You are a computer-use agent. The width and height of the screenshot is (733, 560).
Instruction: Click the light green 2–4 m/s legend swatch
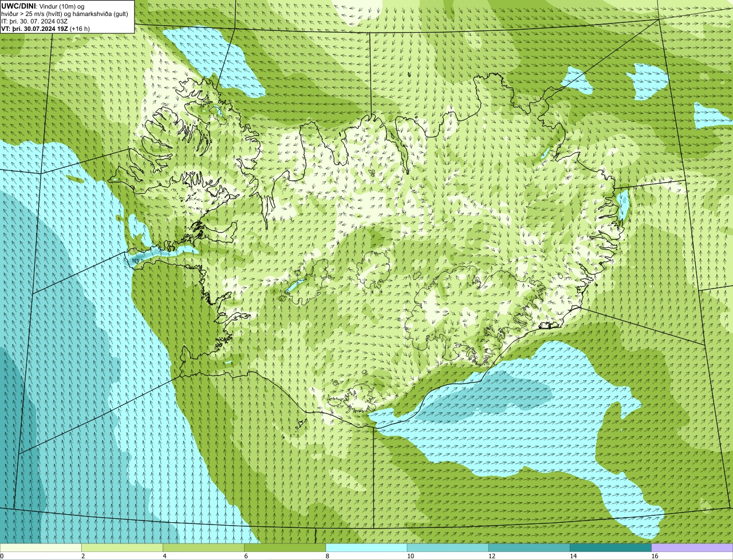122,548
